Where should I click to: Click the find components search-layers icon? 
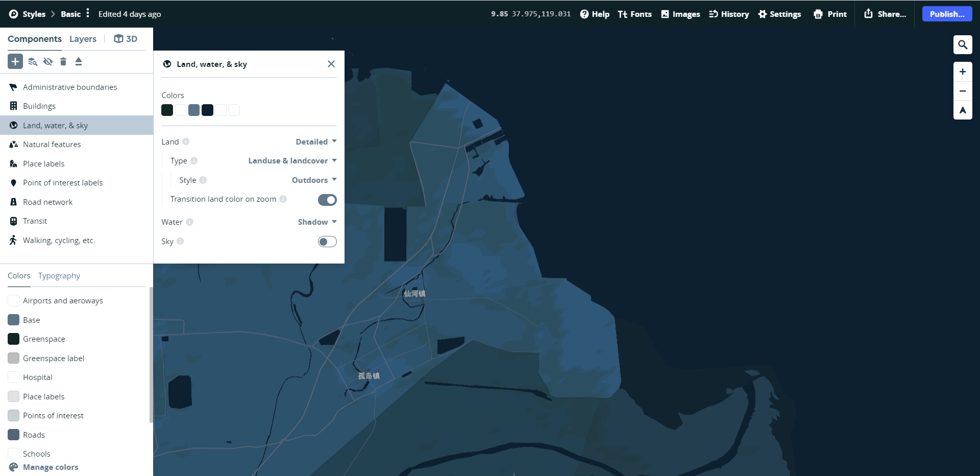(33, 62)
